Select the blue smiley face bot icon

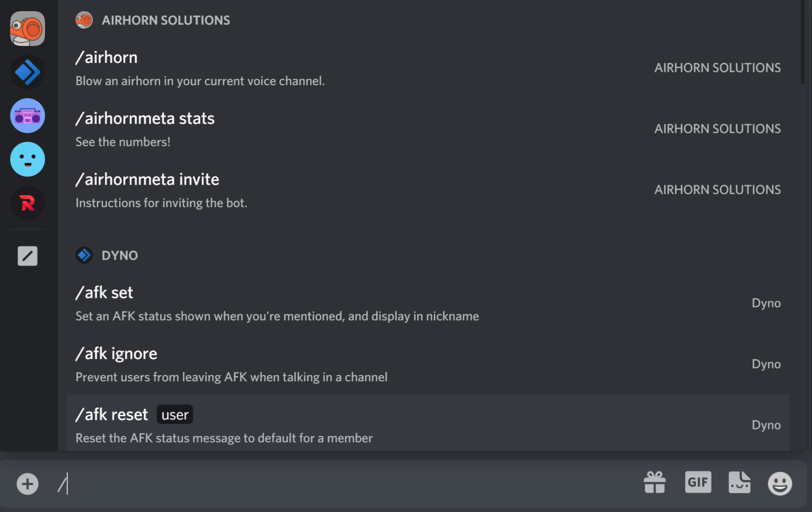pyautogui.click(x=27, y=159)
